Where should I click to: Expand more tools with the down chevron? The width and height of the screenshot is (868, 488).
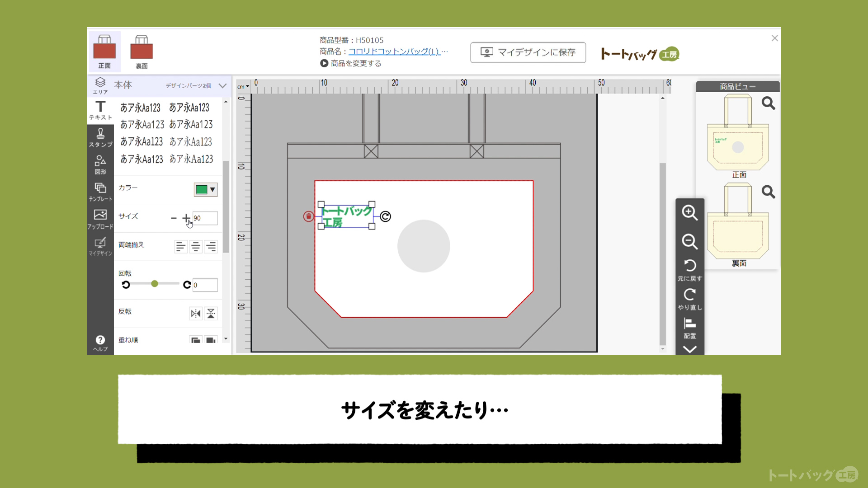689,349
